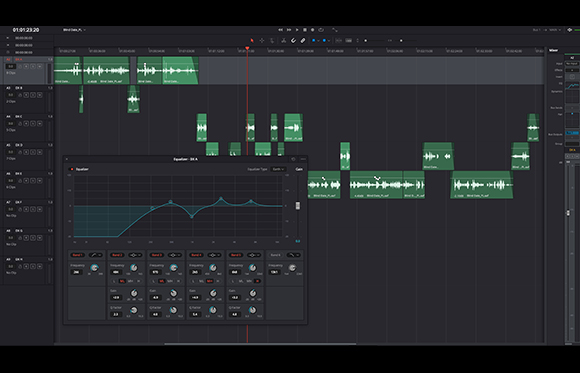This screenshot has height=373, width=580.
Task: Toggle Band 5 on or off
Action: tap(236, 255)
